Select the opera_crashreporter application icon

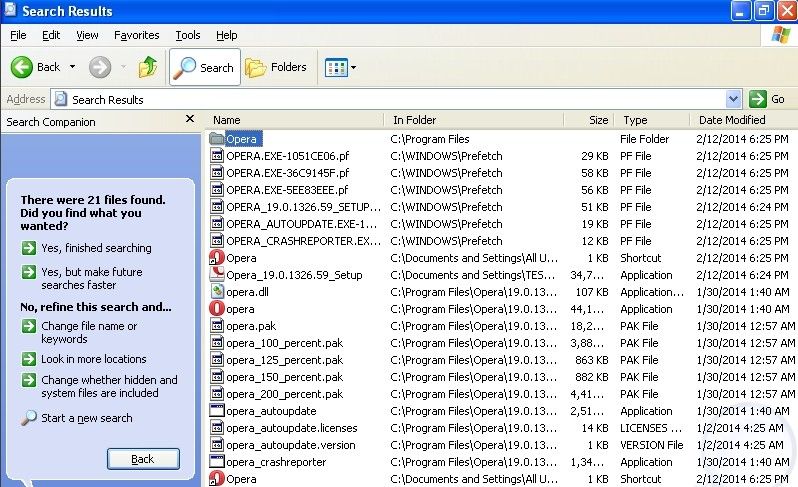(x=217, y=462)
